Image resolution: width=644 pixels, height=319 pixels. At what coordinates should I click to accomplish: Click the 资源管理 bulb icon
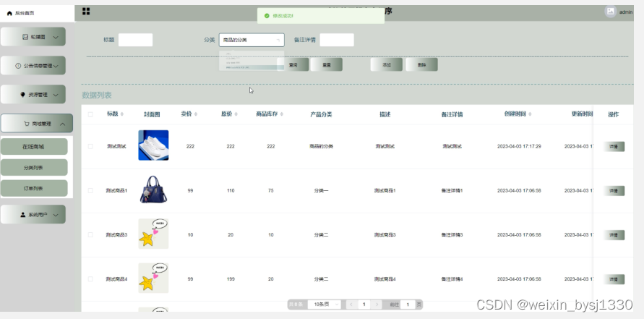pyautogui.click(x=22, y=95)
